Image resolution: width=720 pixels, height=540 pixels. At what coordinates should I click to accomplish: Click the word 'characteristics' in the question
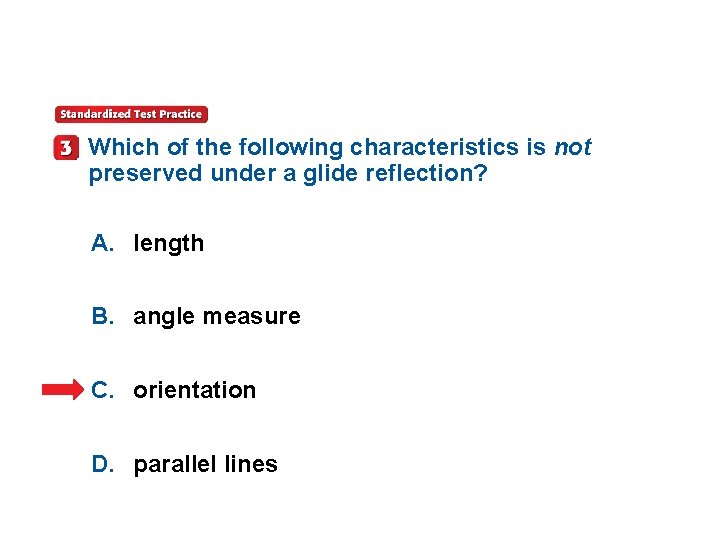pos(434,147)
